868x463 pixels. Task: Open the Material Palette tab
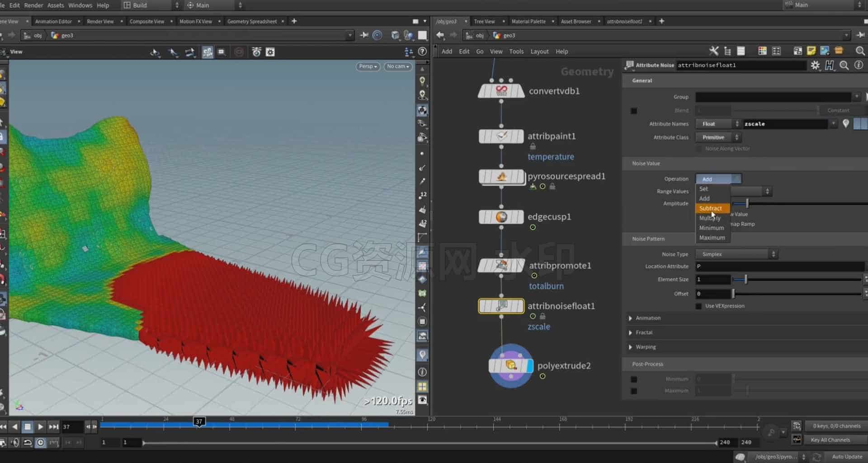pos(528,21)
